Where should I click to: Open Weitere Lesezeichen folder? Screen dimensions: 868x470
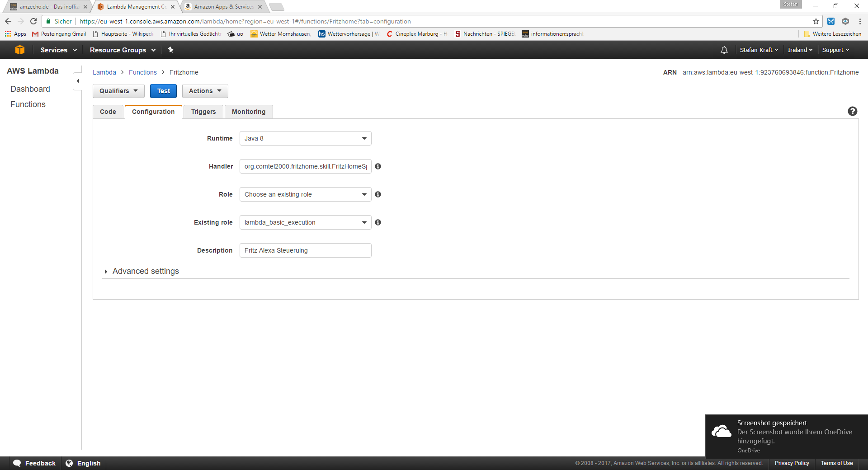(x=832, y=34)
